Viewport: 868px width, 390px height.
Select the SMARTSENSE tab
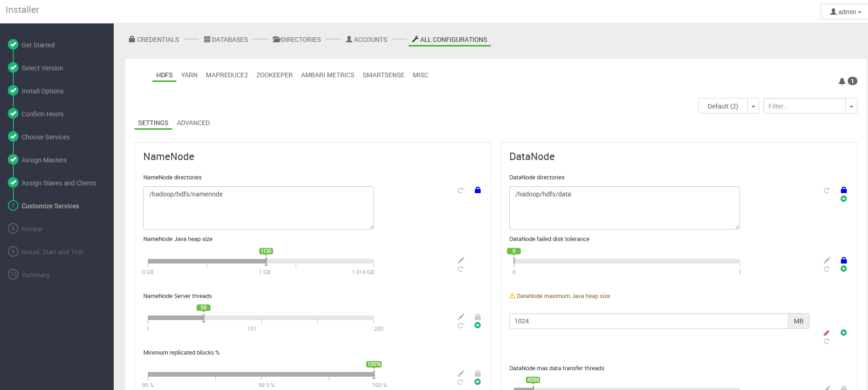384,75
